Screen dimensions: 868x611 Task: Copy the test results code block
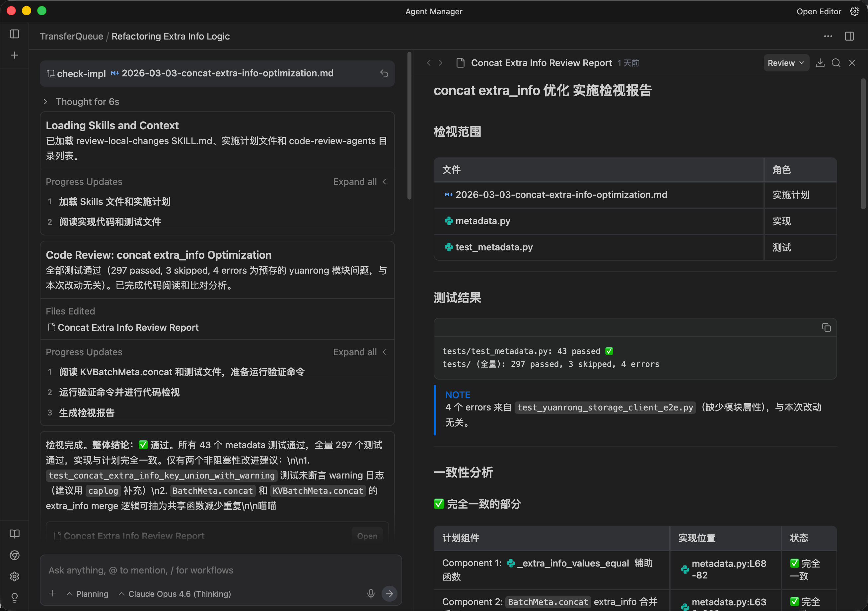tap(826, 327)
